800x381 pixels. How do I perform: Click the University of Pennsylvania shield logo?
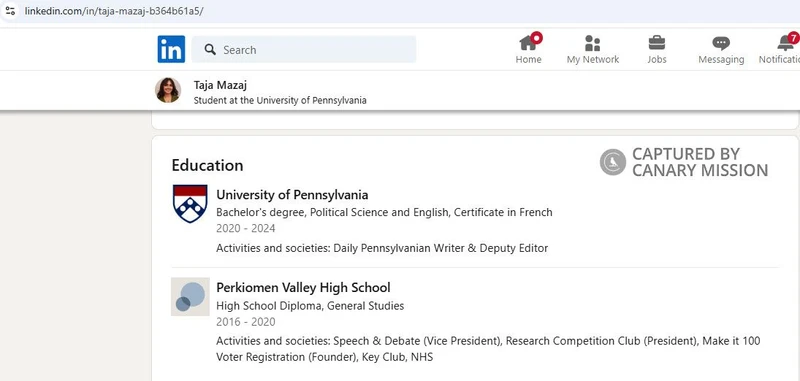coord(190,204)
